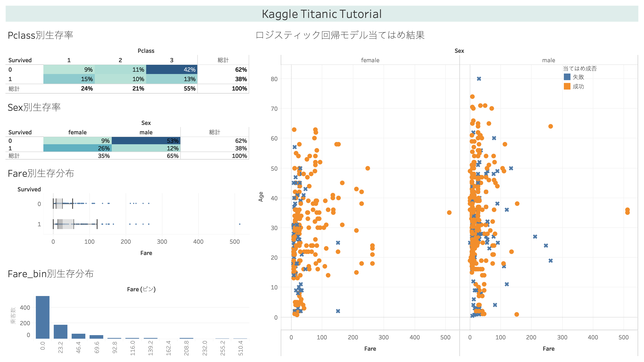This screenshot has height=362, width=644.
Task: Click the female column header in scatter plot
Action: pyautogui.click(x=370, y=60)
